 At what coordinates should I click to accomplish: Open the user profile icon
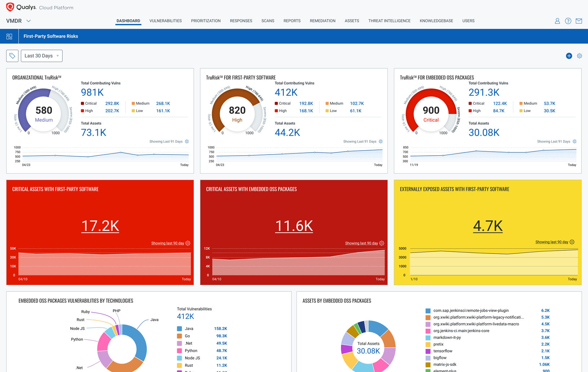(557, 21)
